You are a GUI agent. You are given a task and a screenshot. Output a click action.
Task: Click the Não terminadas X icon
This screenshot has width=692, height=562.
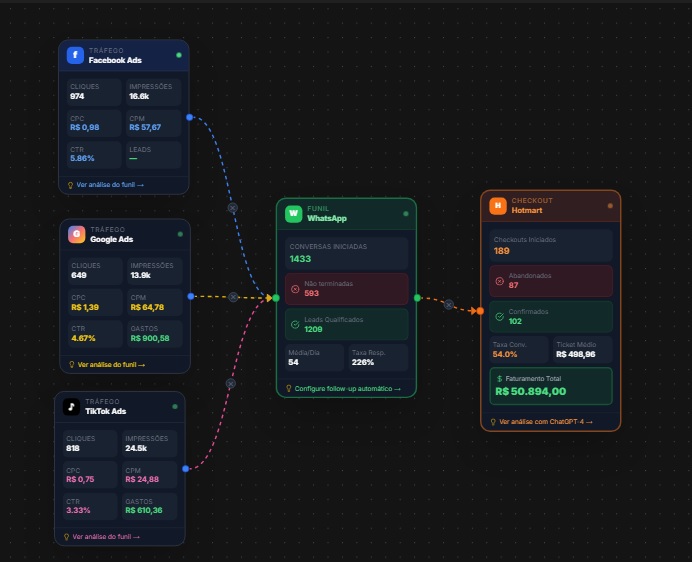(x=295, y=289)
